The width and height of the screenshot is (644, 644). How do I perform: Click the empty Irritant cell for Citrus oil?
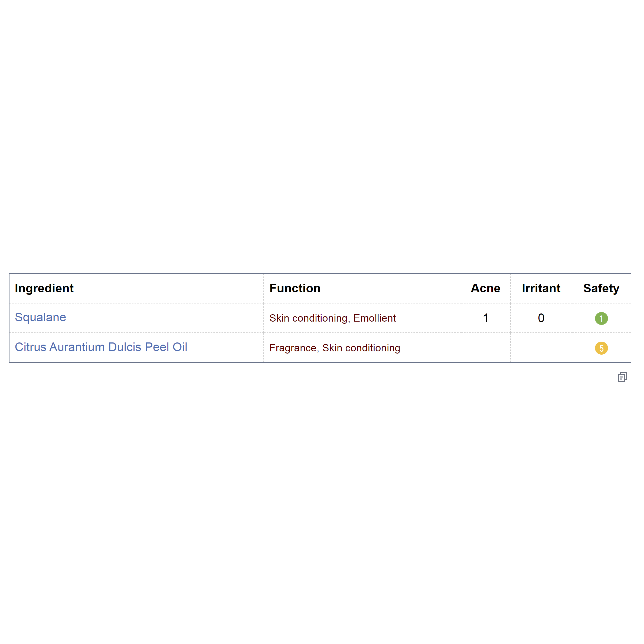541,348
